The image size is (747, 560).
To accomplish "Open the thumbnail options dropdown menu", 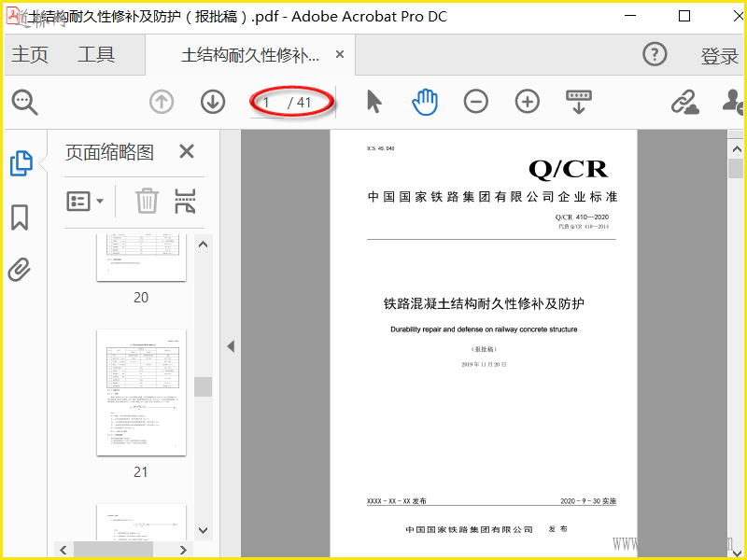I will coord(85,201).
